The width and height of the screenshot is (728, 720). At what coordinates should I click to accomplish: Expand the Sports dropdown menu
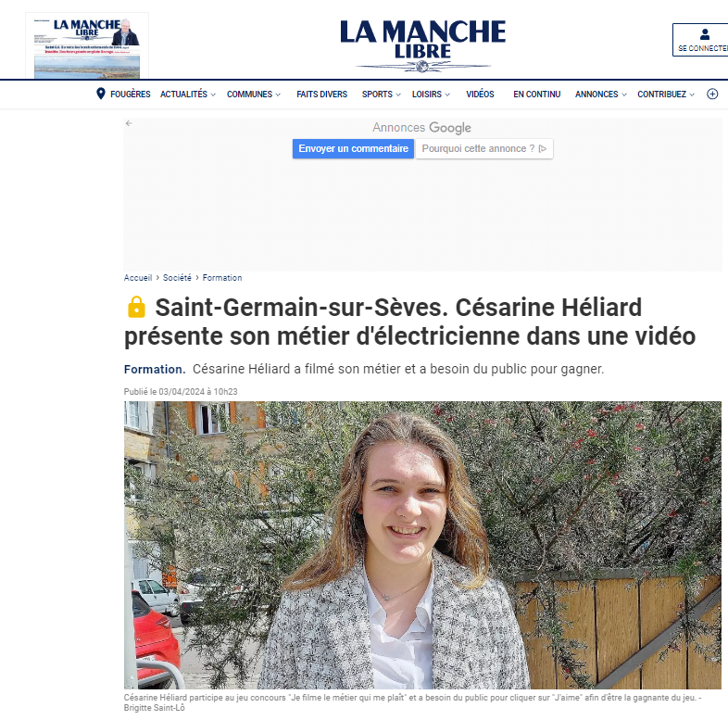click(x=382, y=95)
